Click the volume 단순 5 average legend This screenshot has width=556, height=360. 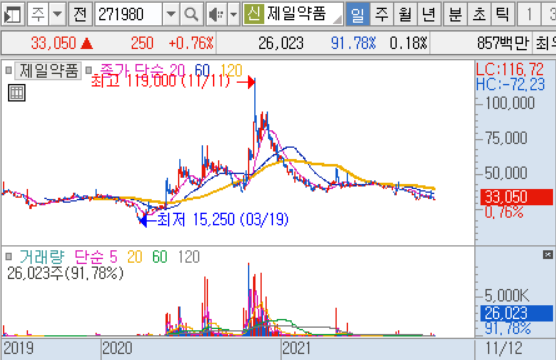point(96,256)
